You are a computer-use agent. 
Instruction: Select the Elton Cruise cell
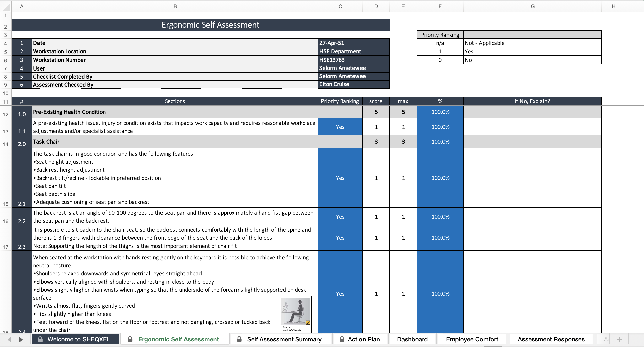354,84
